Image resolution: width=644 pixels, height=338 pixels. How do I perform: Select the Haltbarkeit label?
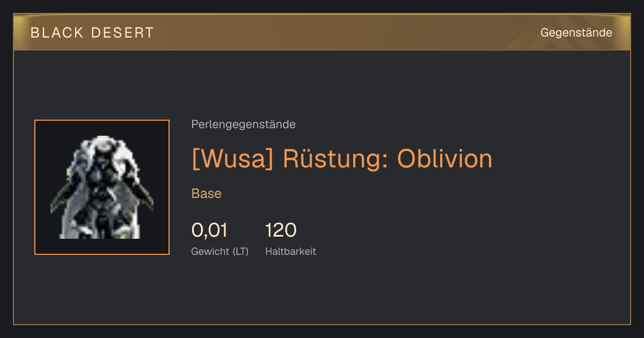pyautogui.click(x=291, y=251)
